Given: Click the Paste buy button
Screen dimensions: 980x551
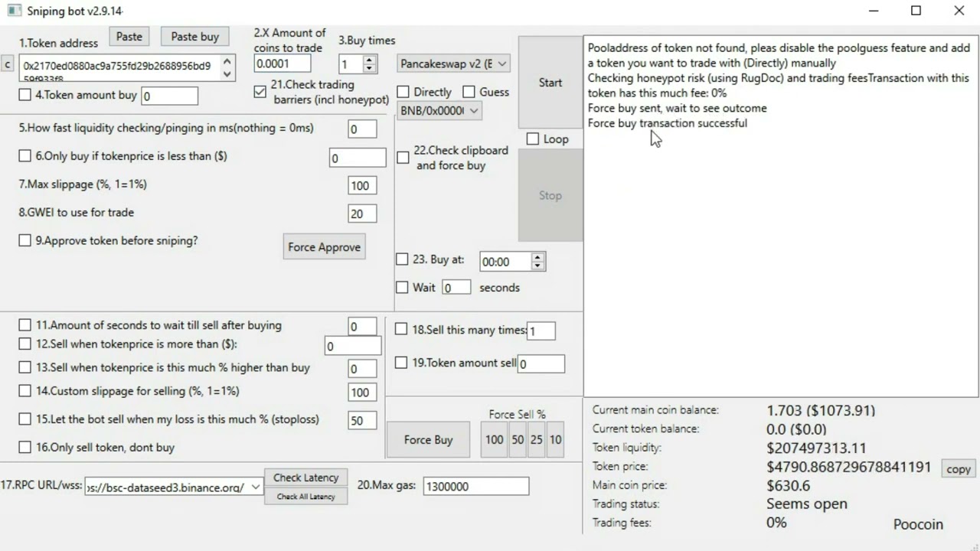Looking at the screenshot, I should point(194,37).
